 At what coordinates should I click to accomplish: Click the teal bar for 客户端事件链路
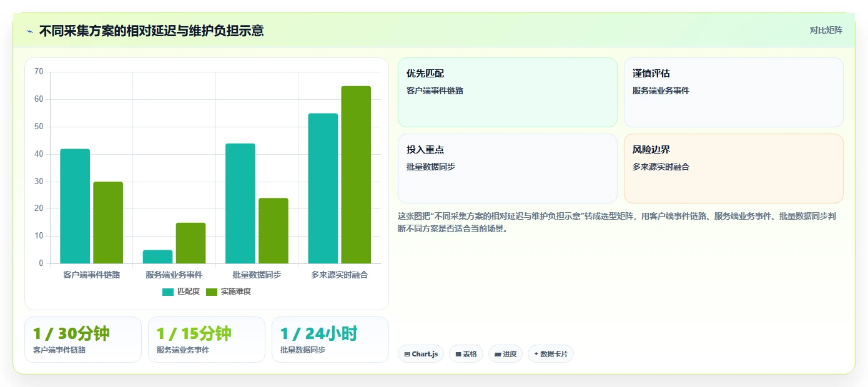(x=75, y=206)
